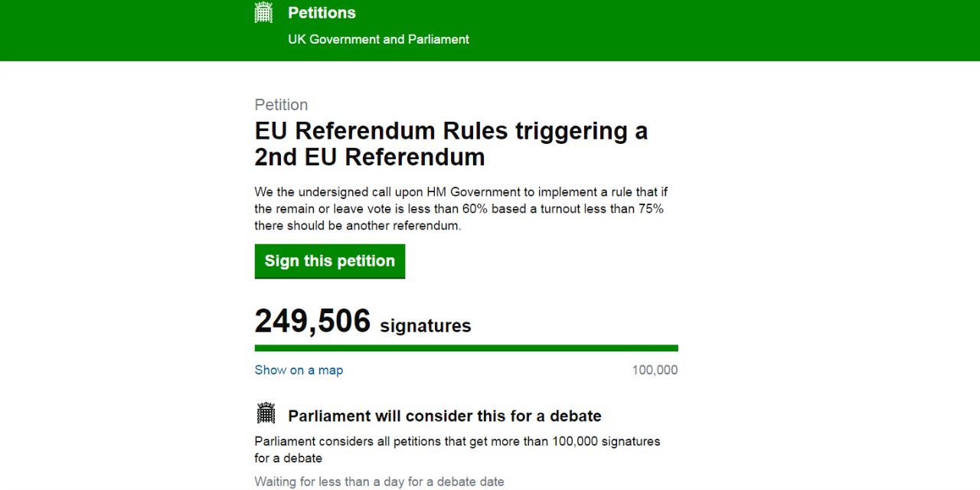This screenshot has height=490, width=980.
Task: Click the 'Petition' label above the title
Action: click(x=281, y=104)
